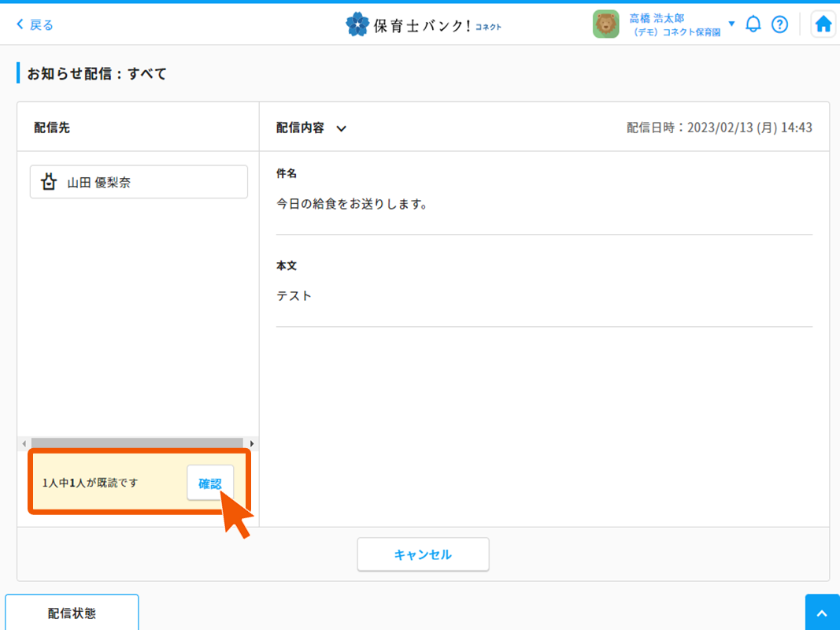Click the 配信内容 header label
Screen dimensions: 840x630
(x=300, y=128)
